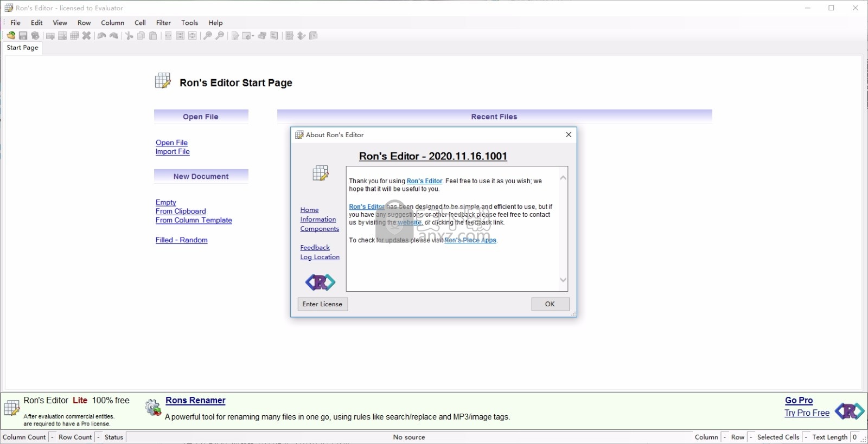This screenshot has width=868, height=444.
Task: Click the Information link in About dialog
Action: [x=318, y=220]
